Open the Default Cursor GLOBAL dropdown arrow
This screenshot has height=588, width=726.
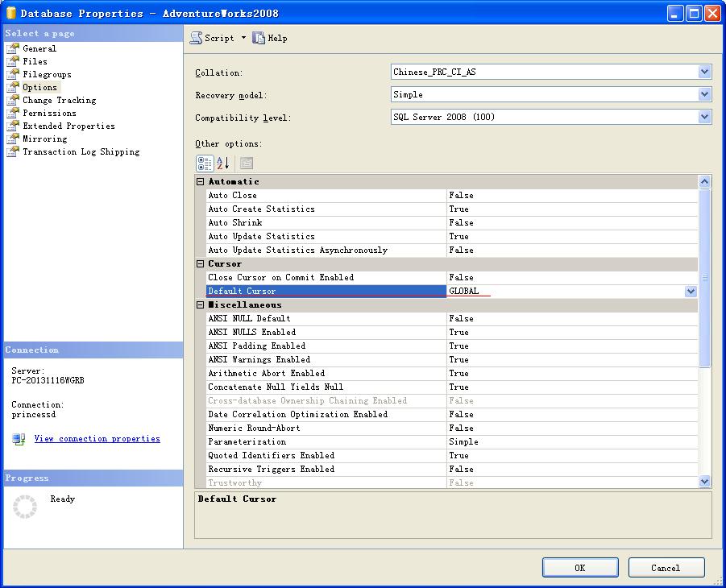point(691,292)
